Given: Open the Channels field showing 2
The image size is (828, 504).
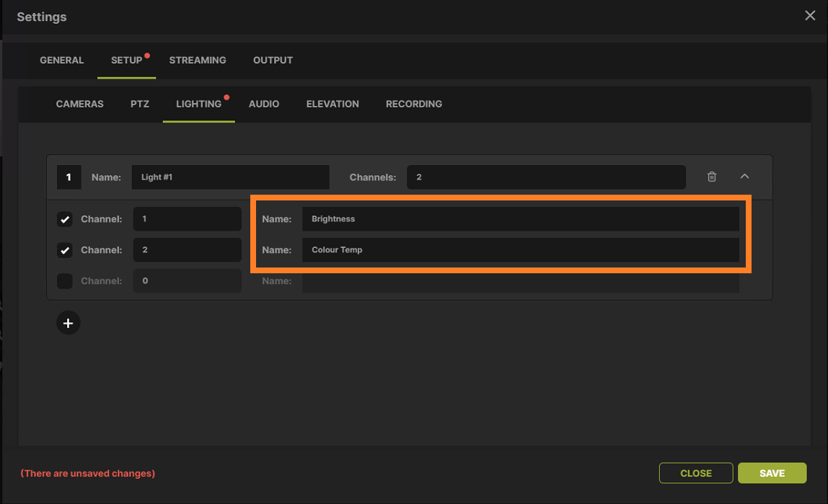Looking at the screenshot, I should pyautogui.click(x=546, y=177).
